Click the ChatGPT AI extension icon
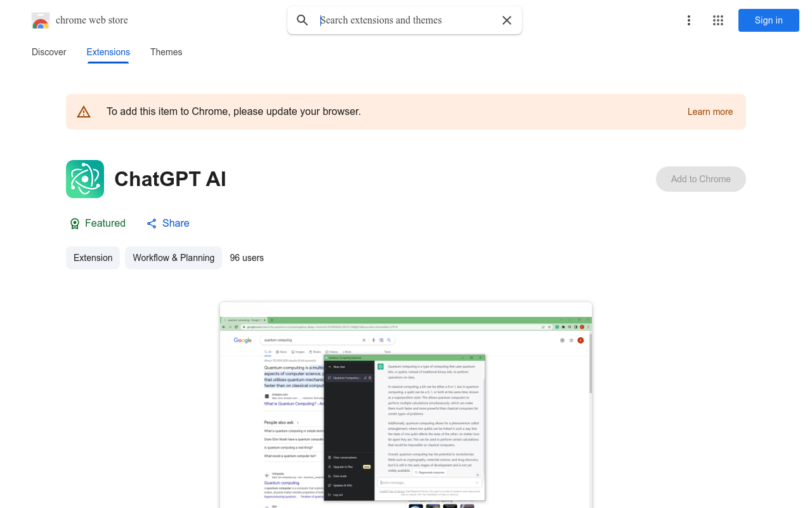 [x=85, y=179]
